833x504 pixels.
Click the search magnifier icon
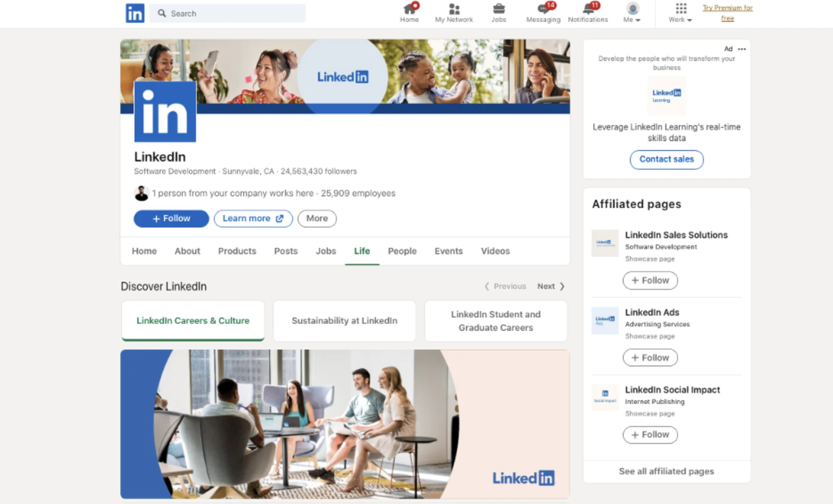(x=162, y=13)
